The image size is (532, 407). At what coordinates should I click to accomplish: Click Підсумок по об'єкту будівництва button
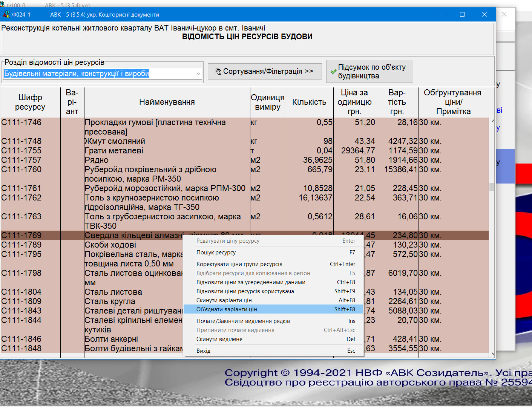[x=369, y=72]
